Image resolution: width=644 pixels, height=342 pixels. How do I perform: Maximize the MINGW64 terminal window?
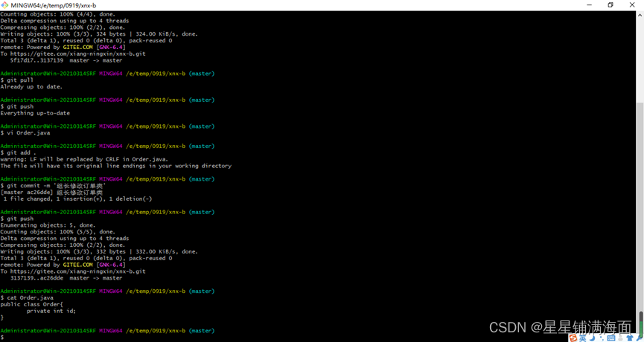pyautogui.click(x=610, y=5)
